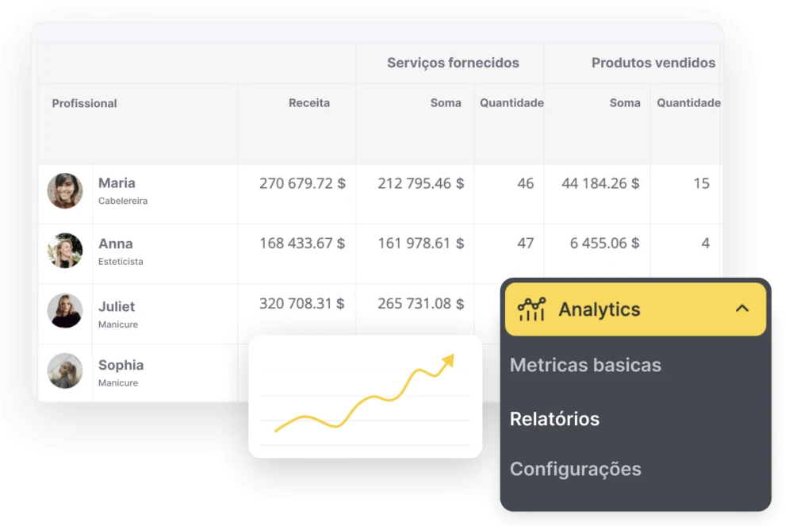Sort by Profissional column header
Screen dimensions: 812x526
coord(84,103)
